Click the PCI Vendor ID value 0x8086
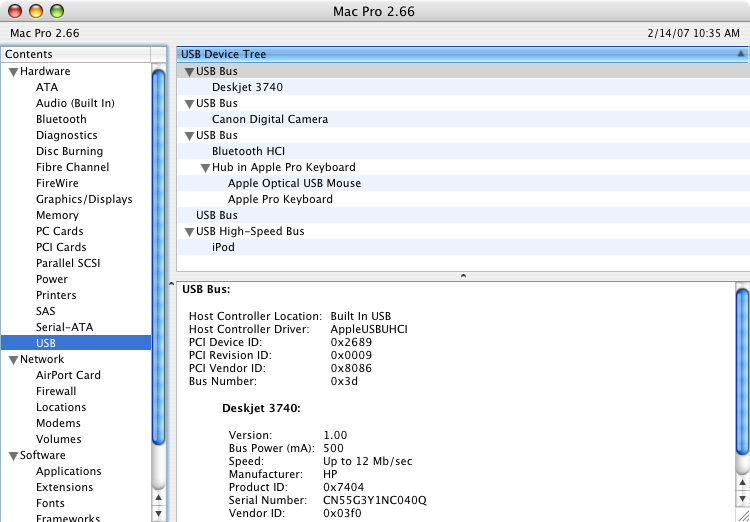This screenshot has height=522, width=750. coord(351,368)
